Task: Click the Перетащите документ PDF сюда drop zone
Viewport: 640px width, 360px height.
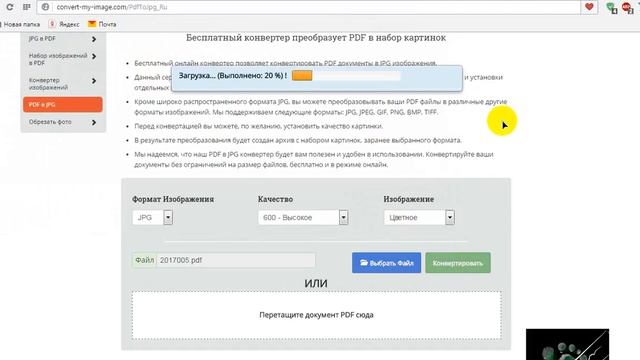Action: click(316, 315)
